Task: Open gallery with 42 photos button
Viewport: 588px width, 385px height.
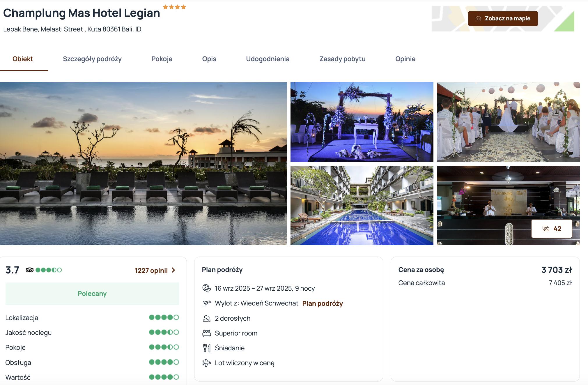Action: pos(552,229)
